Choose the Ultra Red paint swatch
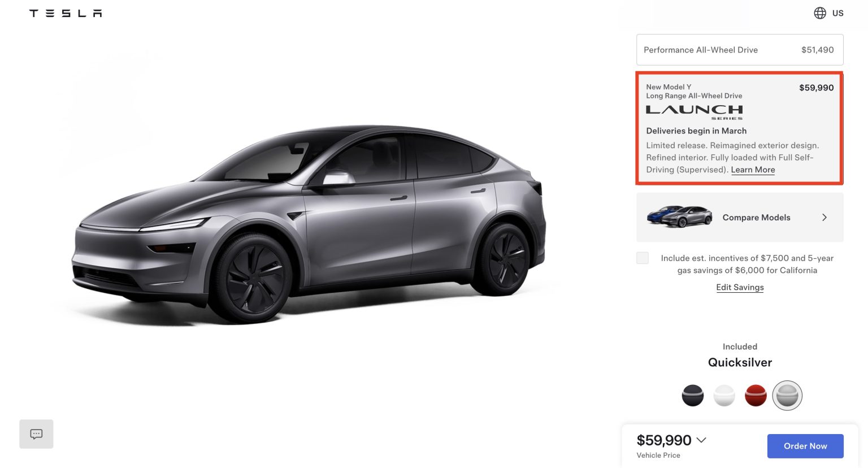Screen dimensions: 868x468 756,395
